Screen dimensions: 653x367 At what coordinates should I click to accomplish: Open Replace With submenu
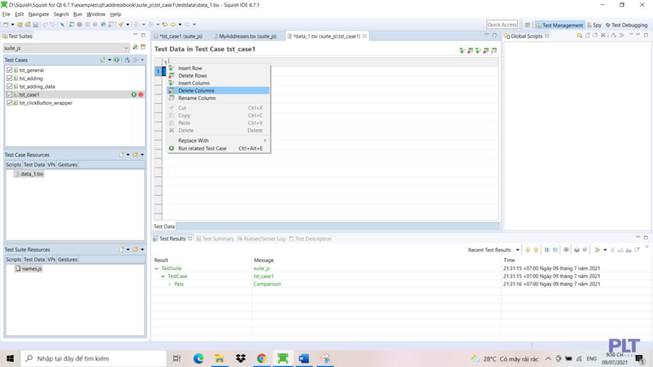tap(218, 140)
